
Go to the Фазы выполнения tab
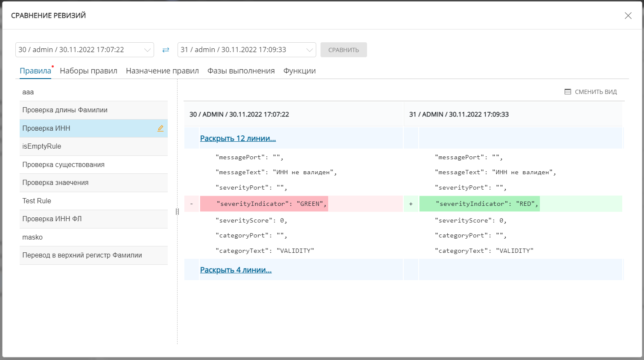pos(241,71)
